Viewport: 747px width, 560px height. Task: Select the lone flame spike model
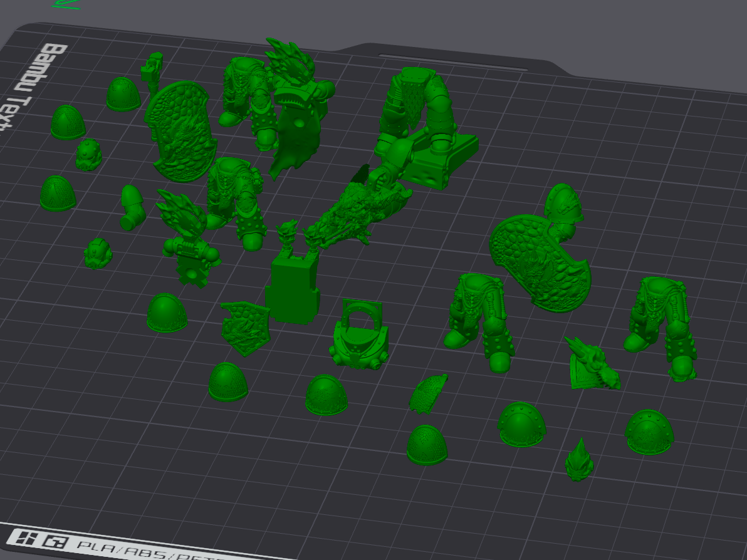579,460
